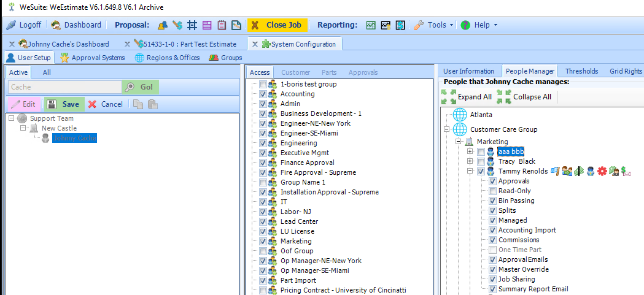The image size is (644, 295).
Task: Open the Regions & Offices tab
Action: click(x=167, y=58)
